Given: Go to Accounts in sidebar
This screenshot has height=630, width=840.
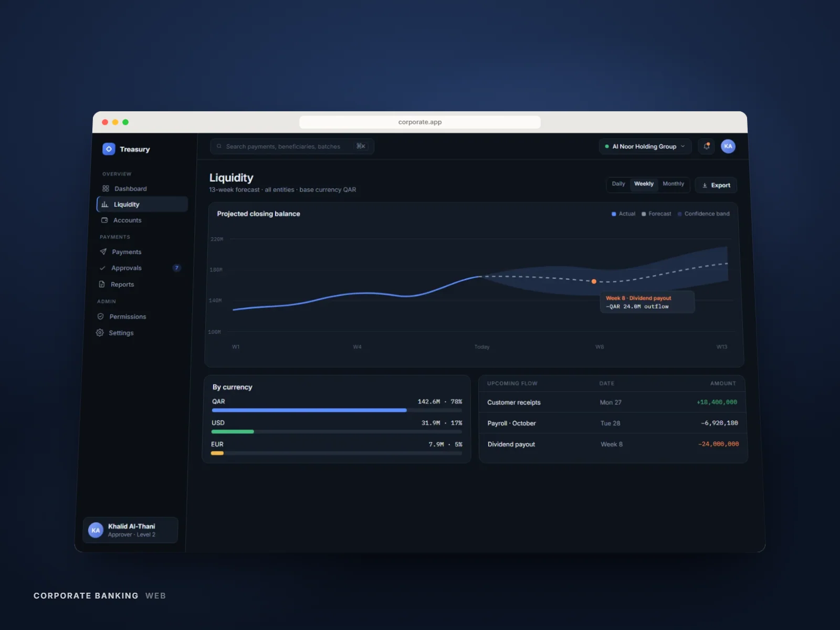Looking at the screenshot, I should point(142,220).
